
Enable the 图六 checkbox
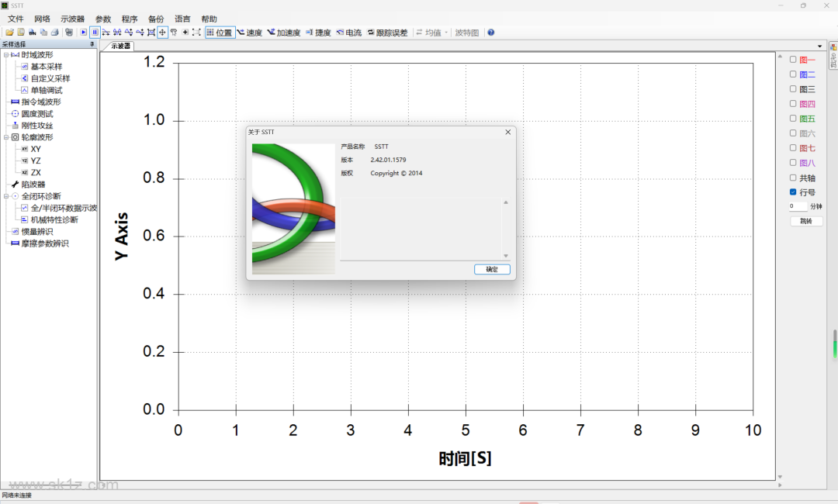click(793, 133)
